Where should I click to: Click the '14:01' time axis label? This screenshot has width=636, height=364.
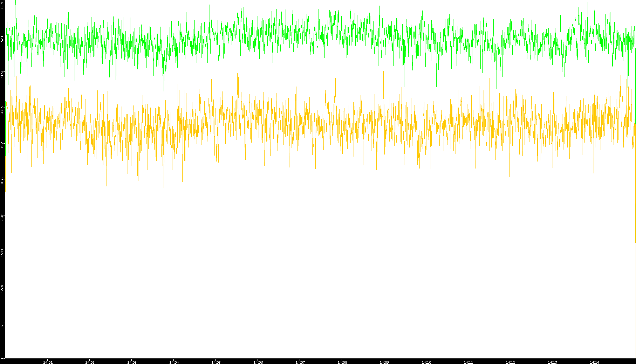[48, 362]
